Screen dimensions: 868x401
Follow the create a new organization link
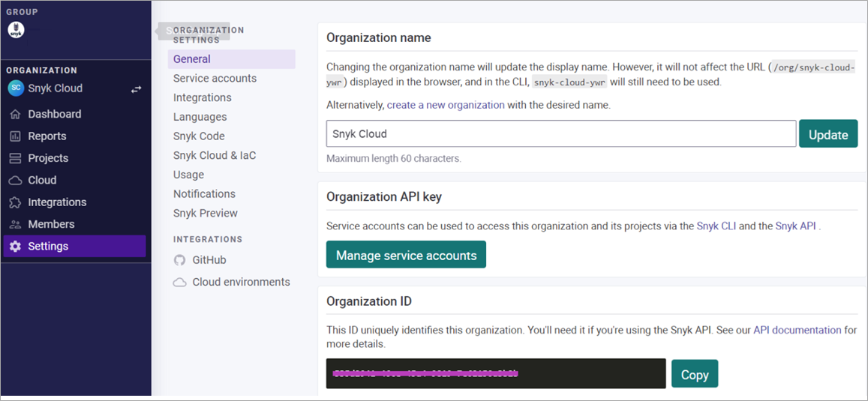(x=446, y=105)
